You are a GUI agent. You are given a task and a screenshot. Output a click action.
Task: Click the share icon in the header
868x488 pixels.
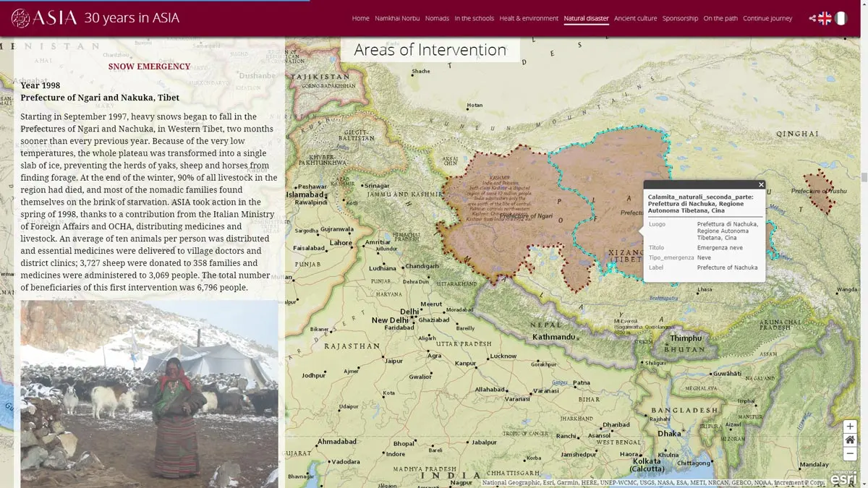tap(812, 18)
